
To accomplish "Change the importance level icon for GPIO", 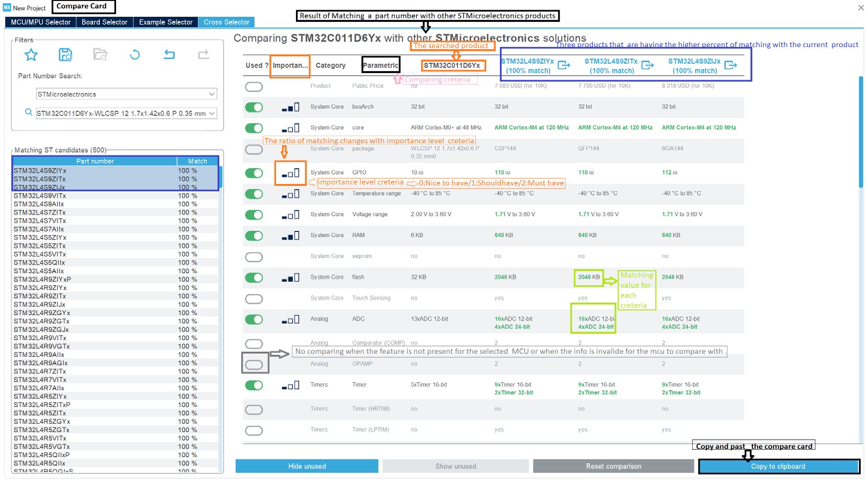I will click(x=291, y=173).
